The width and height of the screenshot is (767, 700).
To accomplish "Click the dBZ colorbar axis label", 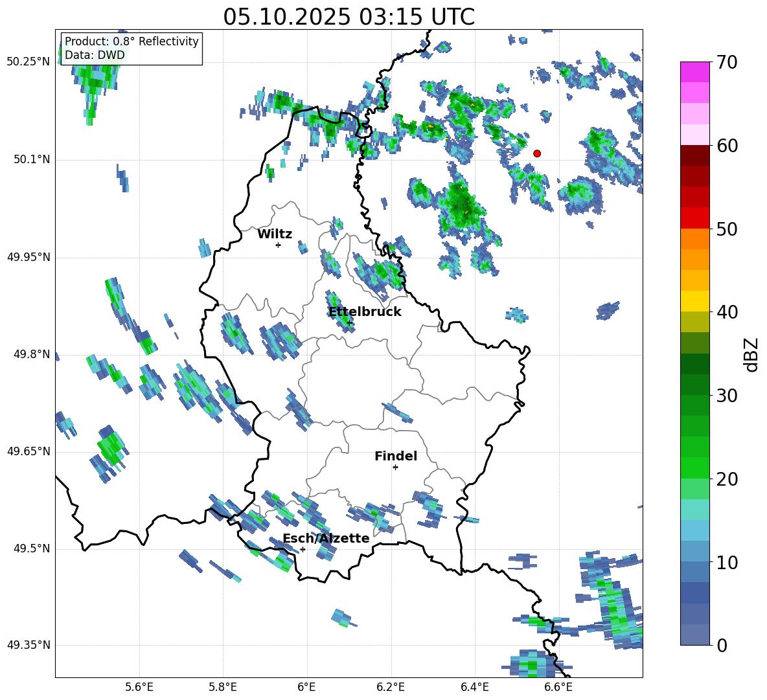I will 751,355.
